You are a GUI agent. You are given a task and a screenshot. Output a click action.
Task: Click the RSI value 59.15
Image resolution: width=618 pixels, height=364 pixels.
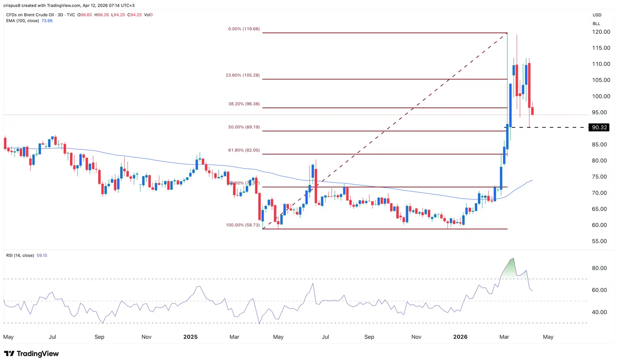[42, 255]
